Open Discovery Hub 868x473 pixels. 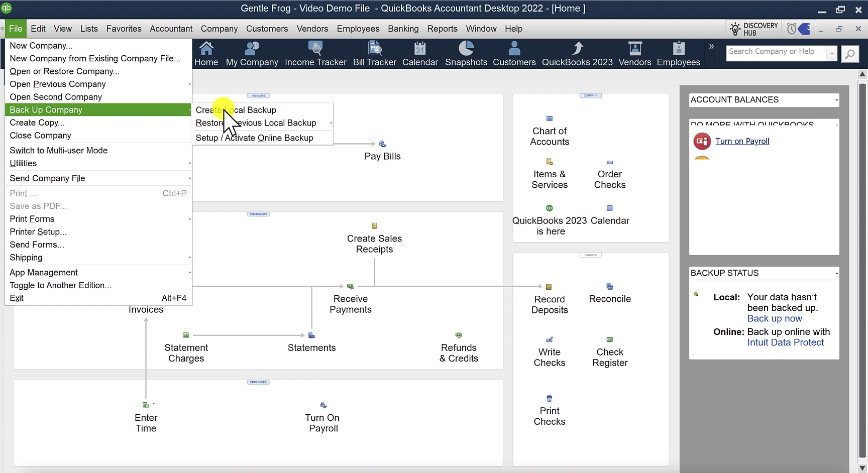point(753,29)
